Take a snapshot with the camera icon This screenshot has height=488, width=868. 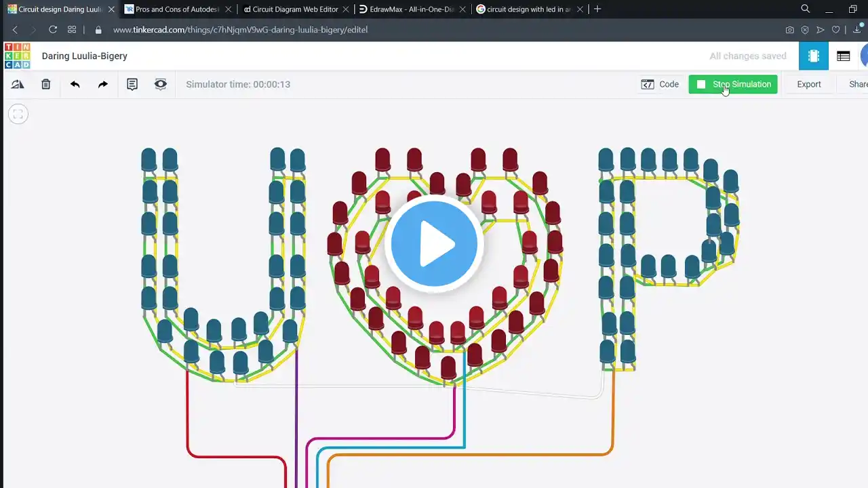click(790, 30)
